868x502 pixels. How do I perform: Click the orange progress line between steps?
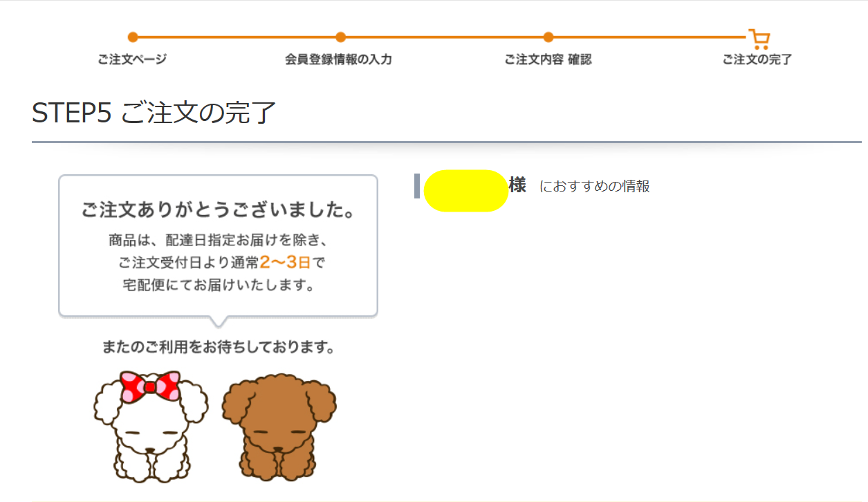click(x=444, y=37)
